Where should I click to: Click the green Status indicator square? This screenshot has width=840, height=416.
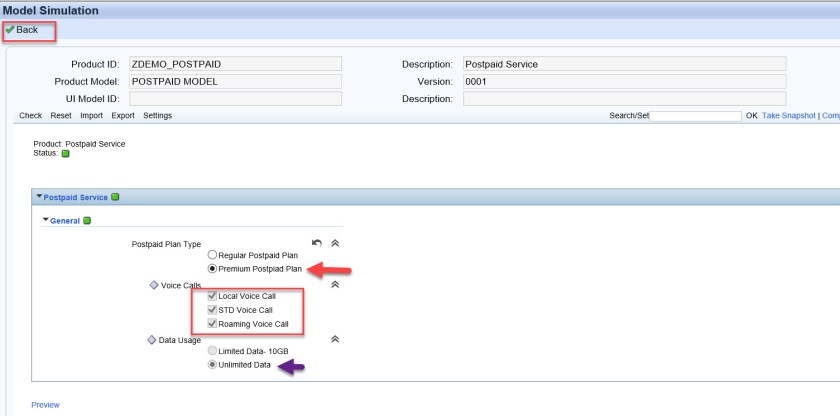click(x=65, y=154)
